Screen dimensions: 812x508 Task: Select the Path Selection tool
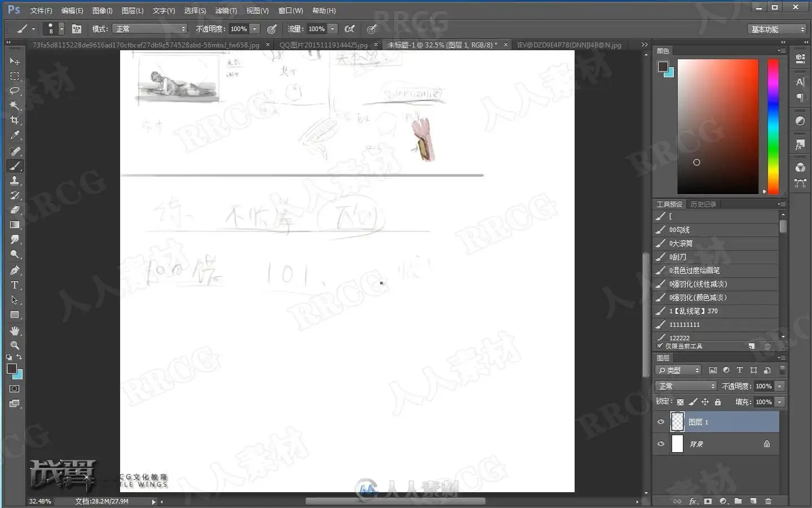15,300
